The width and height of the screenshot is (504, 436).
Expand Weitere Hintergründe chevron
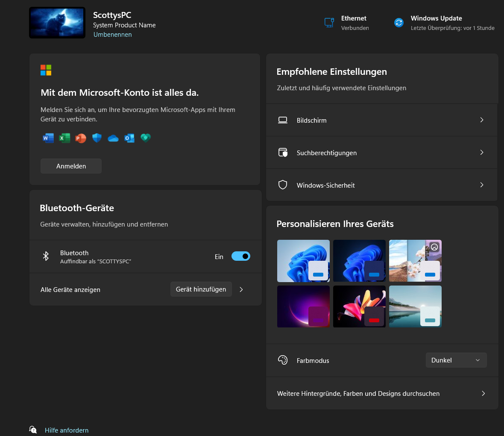coord(483,393)
